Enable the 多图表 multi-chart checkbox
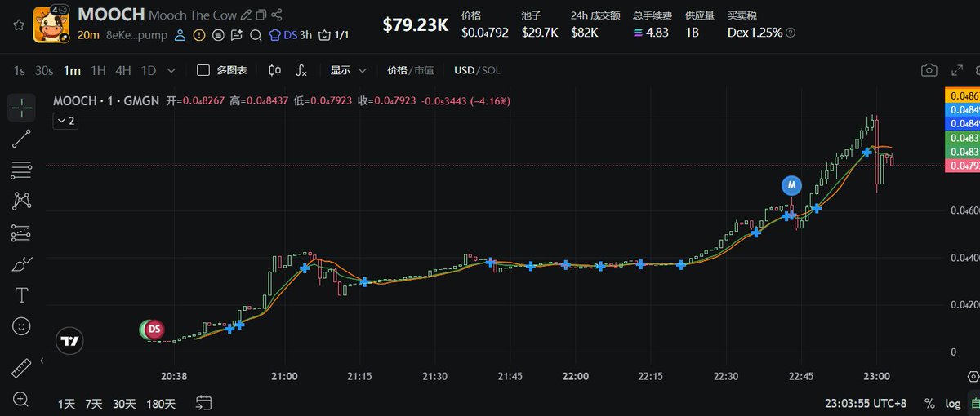Screen dimensions: 980x416 point(203,70)
